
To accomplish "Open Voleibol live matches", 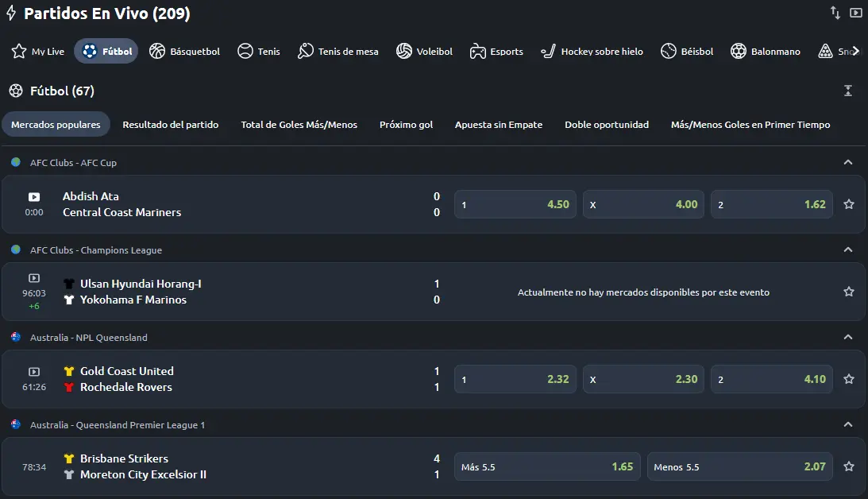I will (424, 52).
